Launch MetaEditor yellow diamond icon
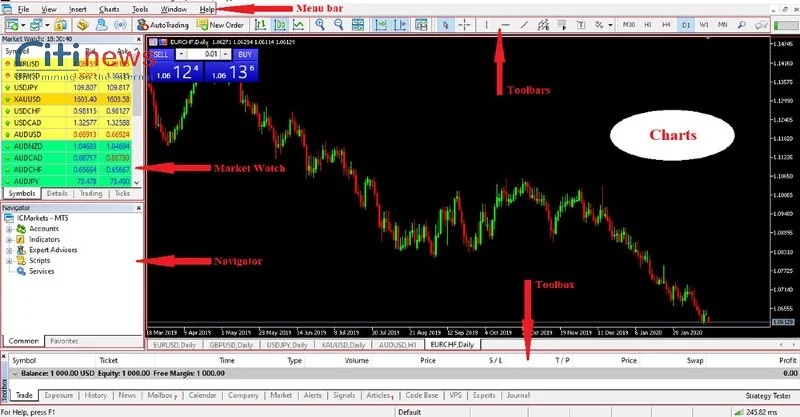Viewport: 800px width, 417px height. 82,24
